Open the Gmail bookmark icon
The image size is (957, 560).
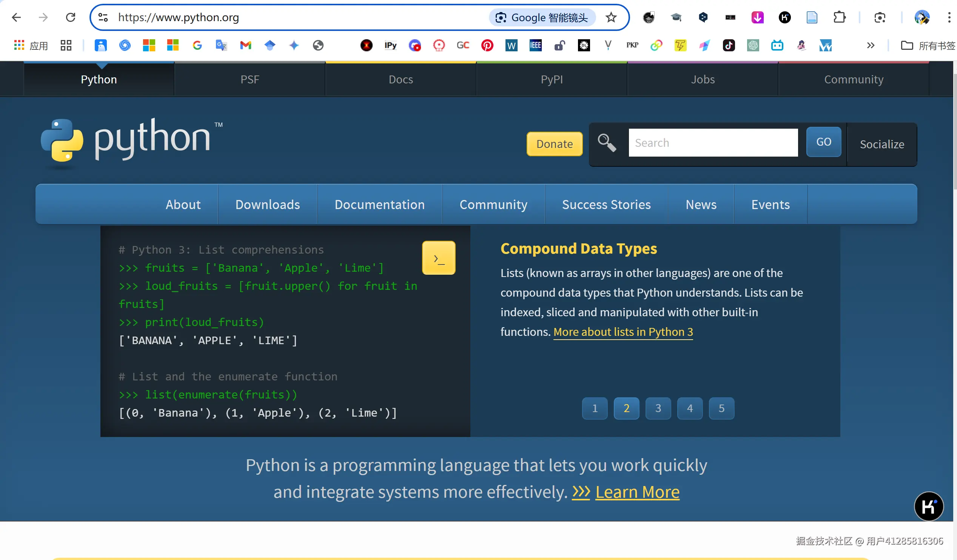[x=246, y=46]
